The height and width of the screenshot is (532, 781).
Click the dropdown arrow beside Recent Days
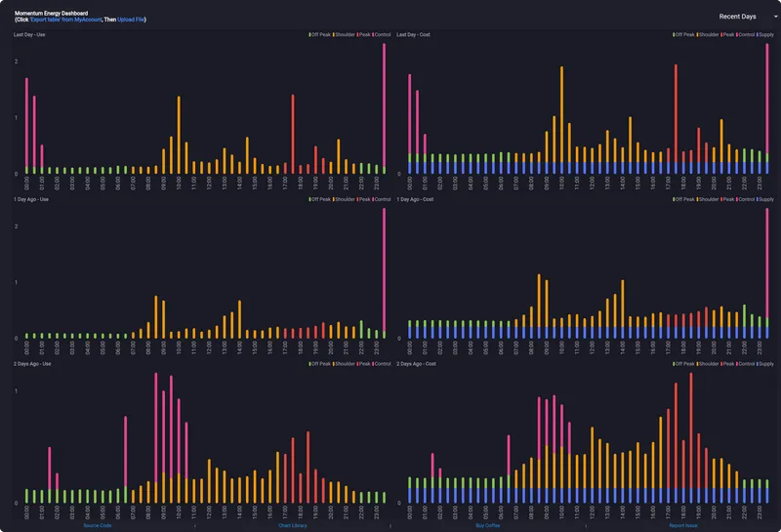point(775,17)
